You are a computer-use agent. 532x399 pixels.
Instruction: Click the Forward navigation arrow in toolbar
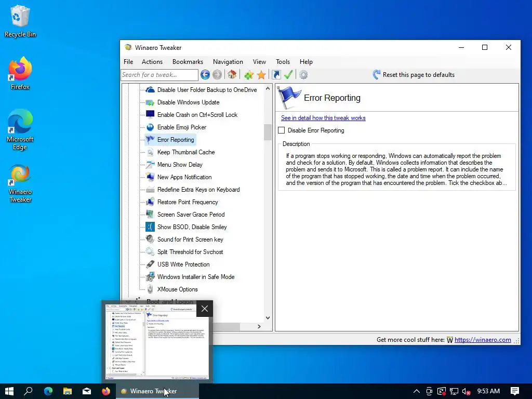pyautogui.click(x=217, y=75)
